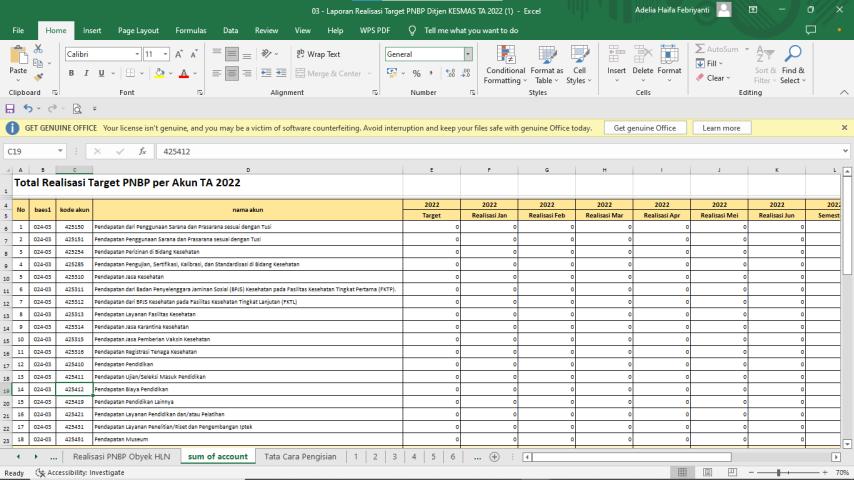
Task: Toggle Underline formatting
Action: (x=101, y=73)
